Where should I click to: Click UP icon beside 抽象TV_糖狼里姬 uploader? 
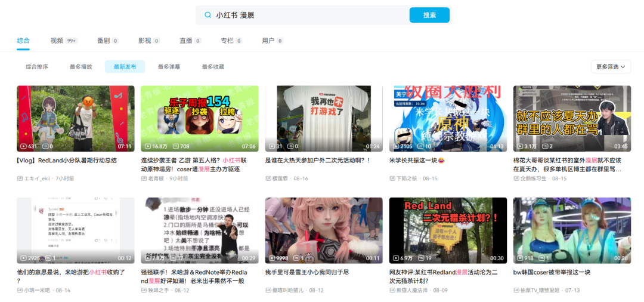(x=516, y=291)
